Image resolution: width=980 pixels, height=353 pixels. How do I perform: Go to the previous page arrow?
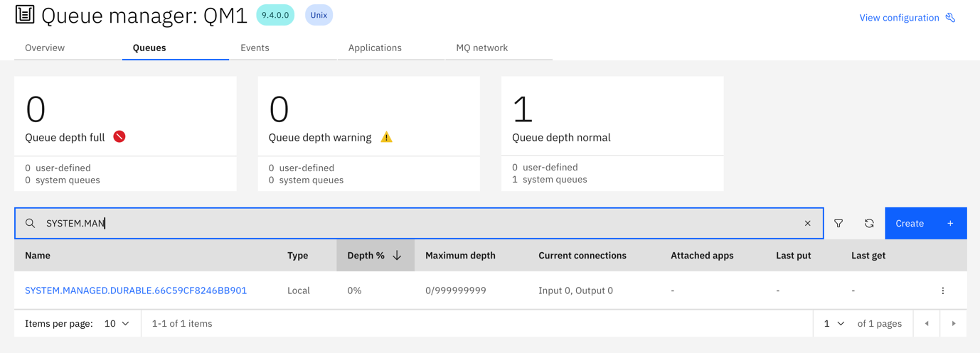click(927, 324)
